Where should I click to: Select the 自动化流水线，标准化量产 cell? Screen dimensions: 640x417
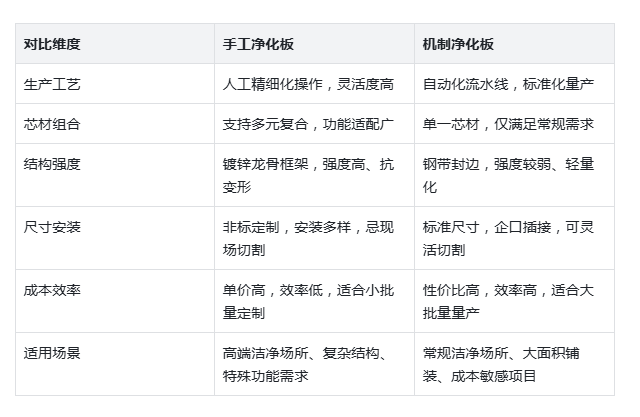509,85
